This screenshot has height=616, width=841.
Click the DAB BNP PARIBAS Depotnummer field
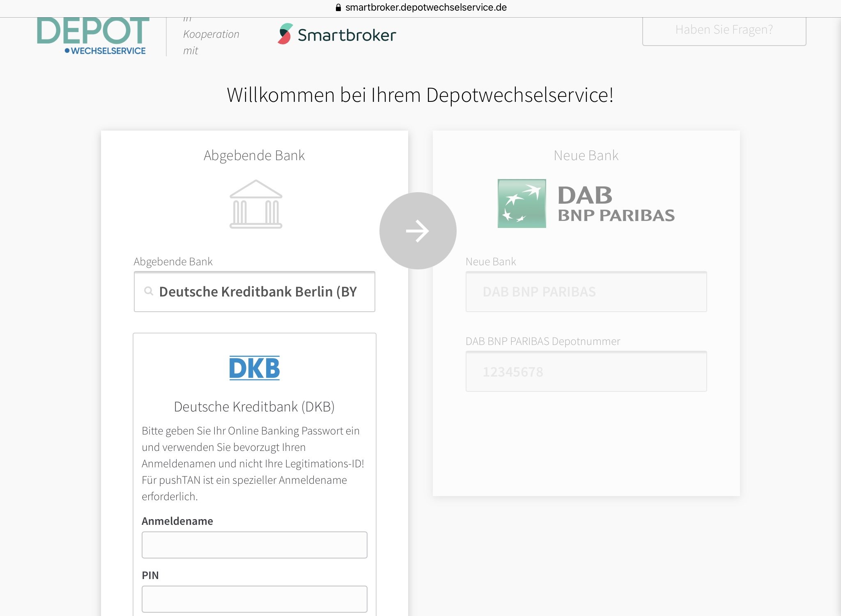(x=586, y=372)
